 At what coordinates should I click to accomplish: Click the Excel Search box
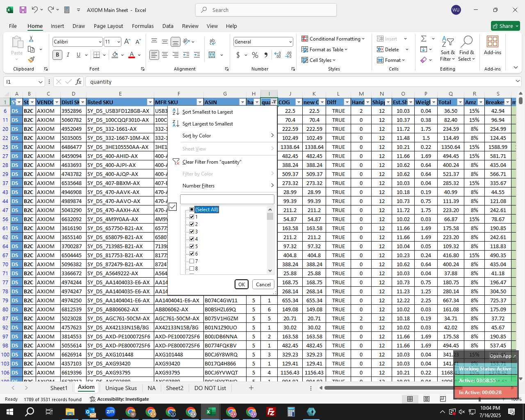(x=266, y=10)
